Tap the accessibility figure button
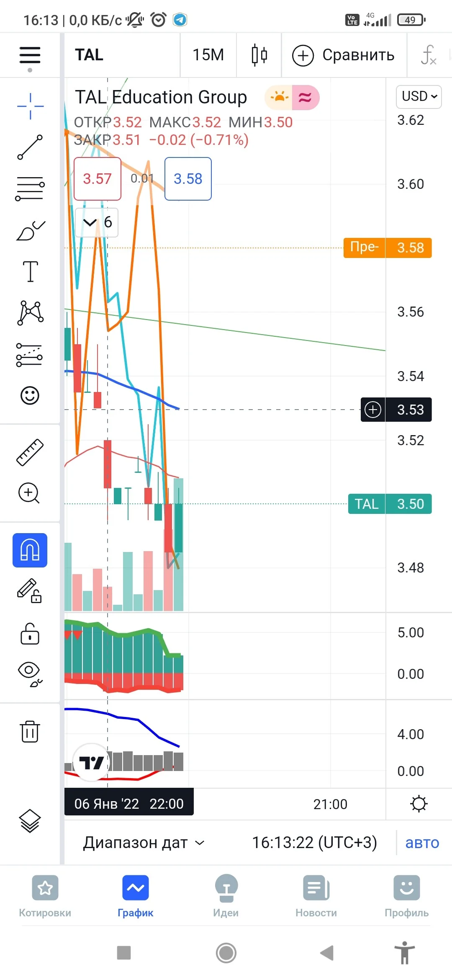 (404, 953)
